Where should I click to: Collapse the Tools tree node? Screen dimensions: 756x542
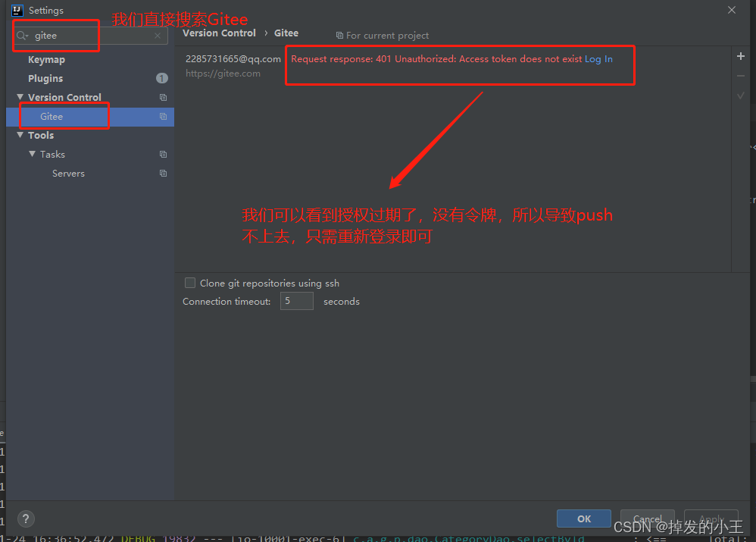(x=20, y=135)
